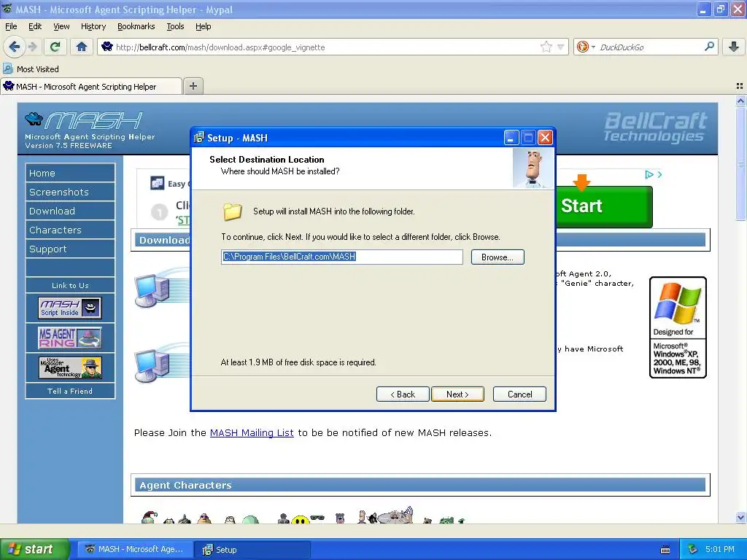This screenshot has width=747, height=560.
Task: Click the tab groups grid icon
Action: pyautogui.click(x=740, y=86)
